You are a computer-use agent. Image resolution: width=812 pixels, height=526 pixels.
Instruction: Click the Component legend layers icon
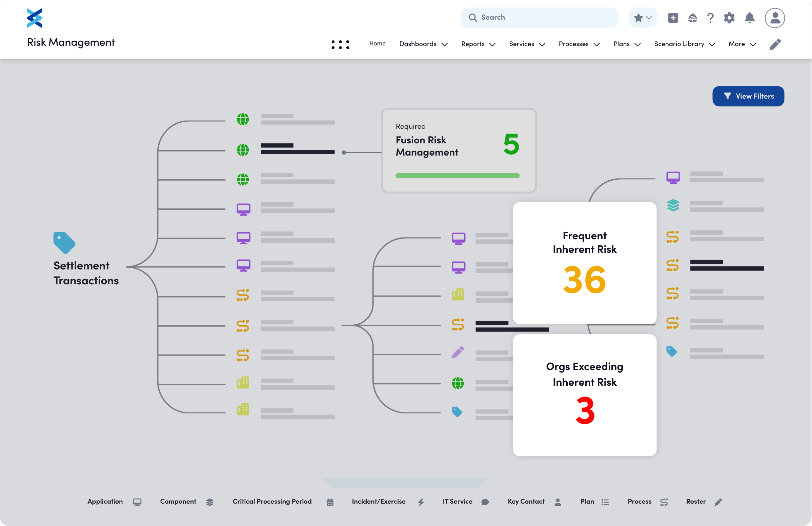point(209,502)
